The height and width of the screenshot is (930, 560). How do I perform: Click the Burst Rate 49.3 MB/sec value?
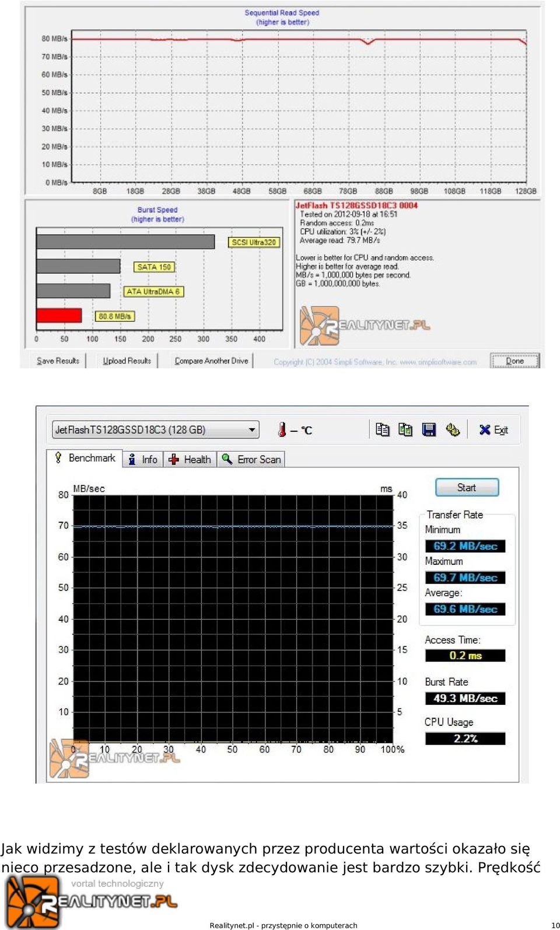click(465, 698)
